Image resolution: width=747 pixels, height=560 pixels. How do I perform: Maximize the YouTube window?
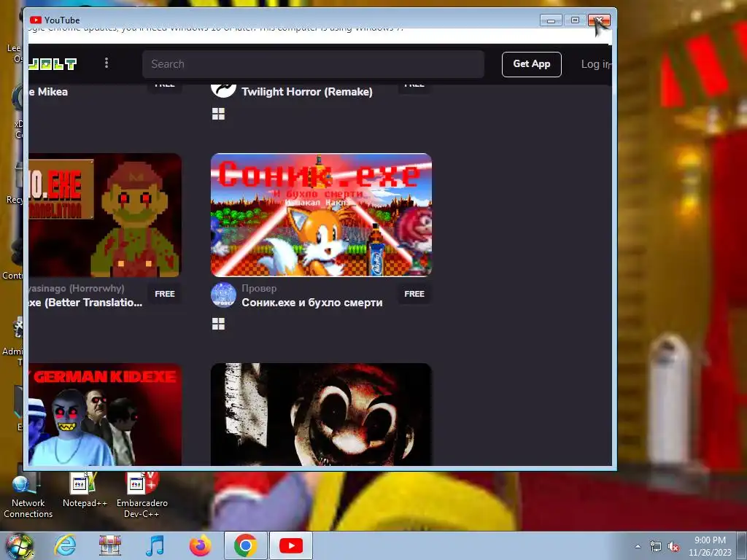click(x=575, y=20)
